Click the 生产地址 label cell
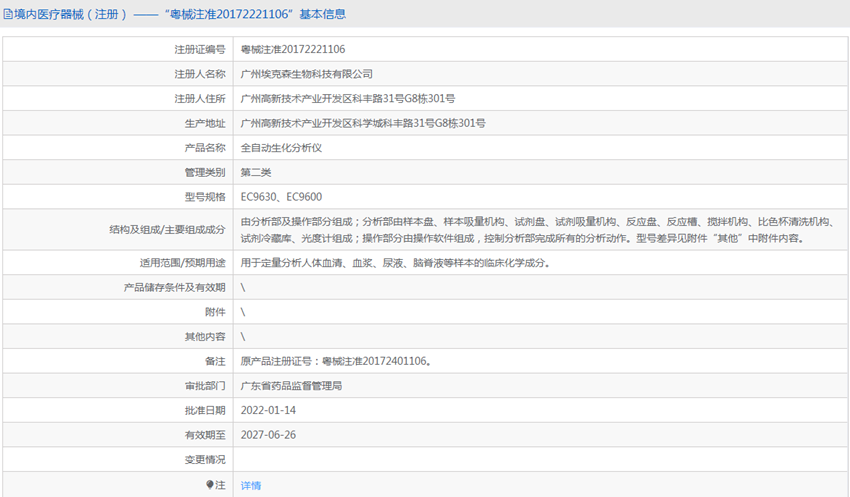This screenshot has width=850, height=497. coord(118,123)
